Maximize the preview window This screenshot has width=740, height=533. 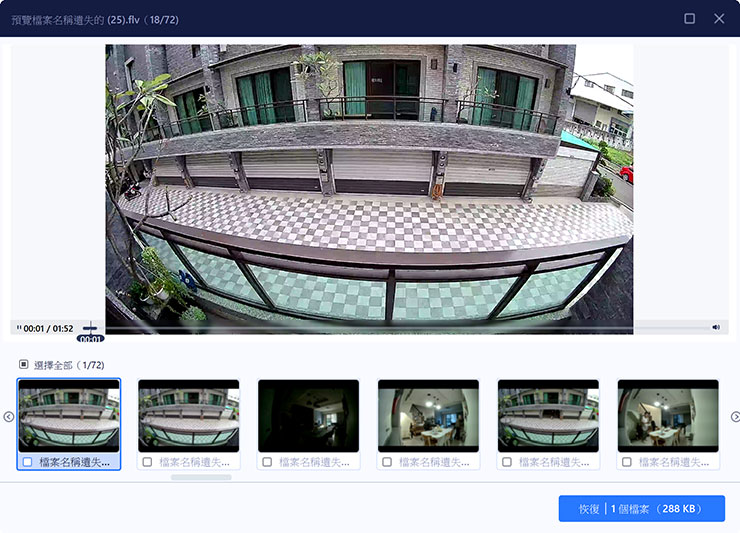689,18
